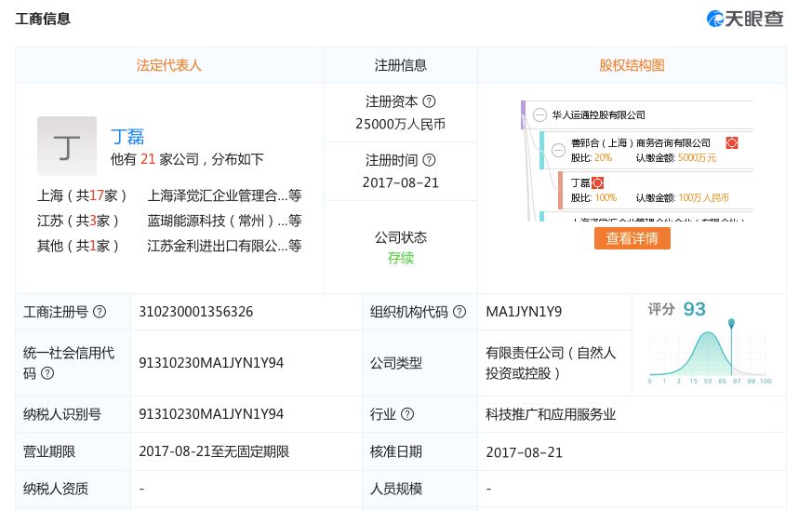Click the 存续 company status
Image resolution: width=812 pixels, height=511 pixels.
[400, 258]
